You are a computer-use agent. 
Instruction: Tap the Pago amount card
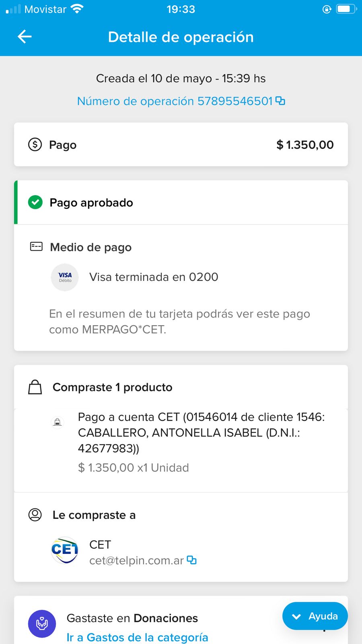[x=181, y=144]
